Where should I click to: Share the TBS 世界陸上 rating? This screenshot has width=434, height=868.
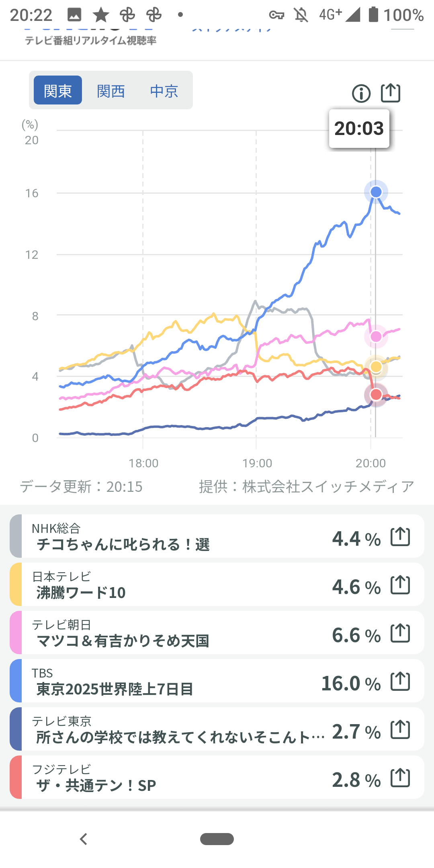pyautogui.click(x=400, y=682)
